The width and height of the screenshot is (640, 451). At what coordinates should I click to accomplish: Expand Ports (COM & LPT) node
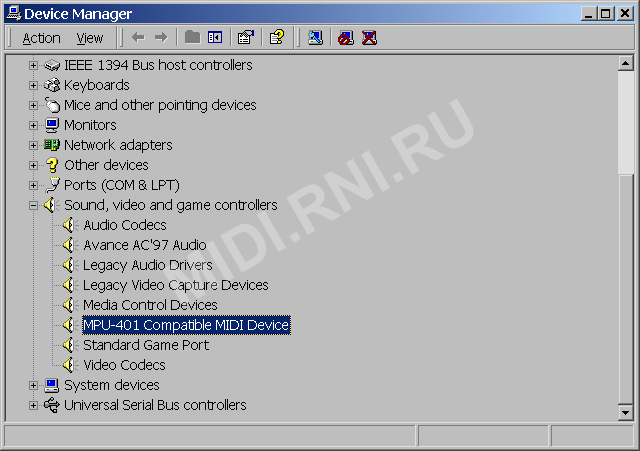[x=33, y=185]
